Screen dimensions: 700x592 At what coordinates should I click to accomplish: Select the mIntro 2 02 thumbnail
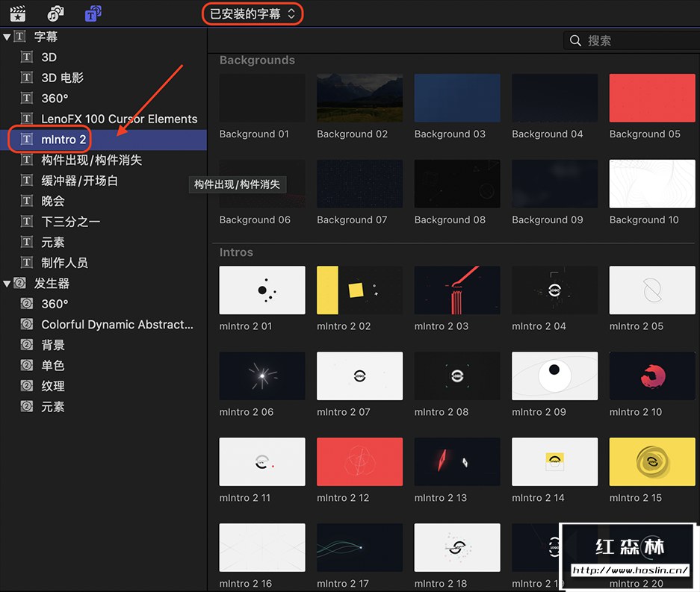click(359, 290)
